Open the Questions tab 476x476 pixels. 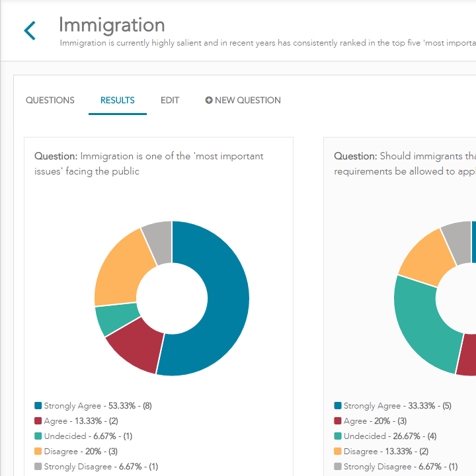point(50,100)
